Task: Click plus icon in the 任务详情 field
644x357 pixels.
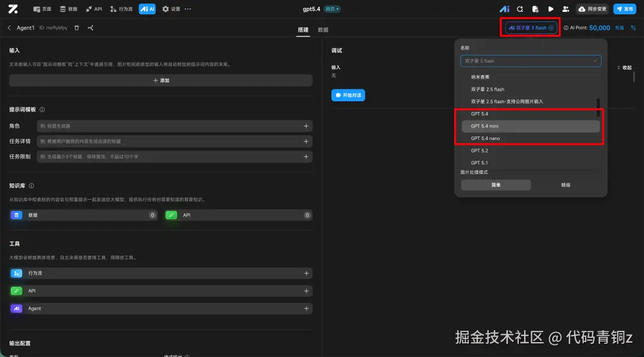Action: point(306,141)
